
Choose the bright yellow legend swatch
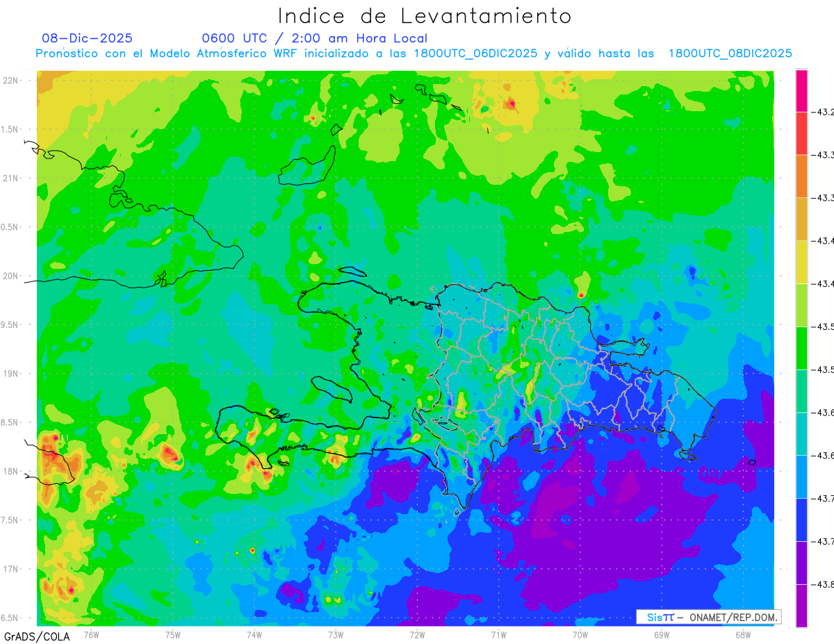(x=801, y=262)
